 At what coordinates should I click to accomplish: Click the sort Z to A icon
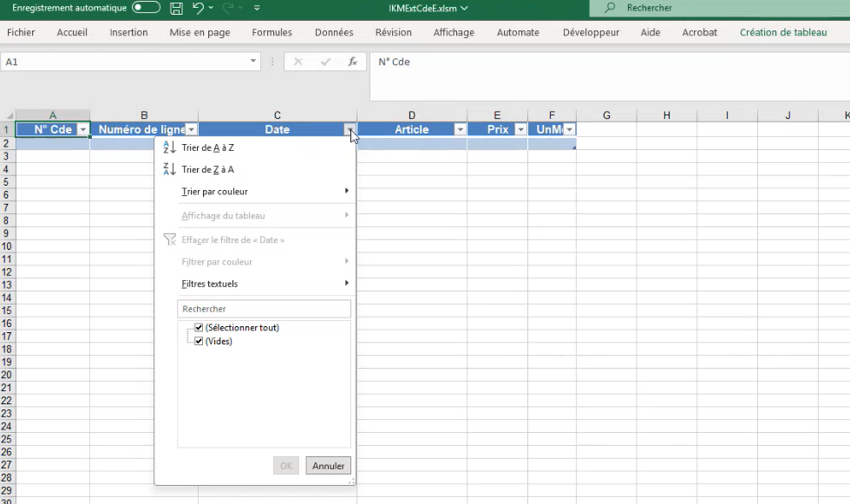click(x=170, y=169)
